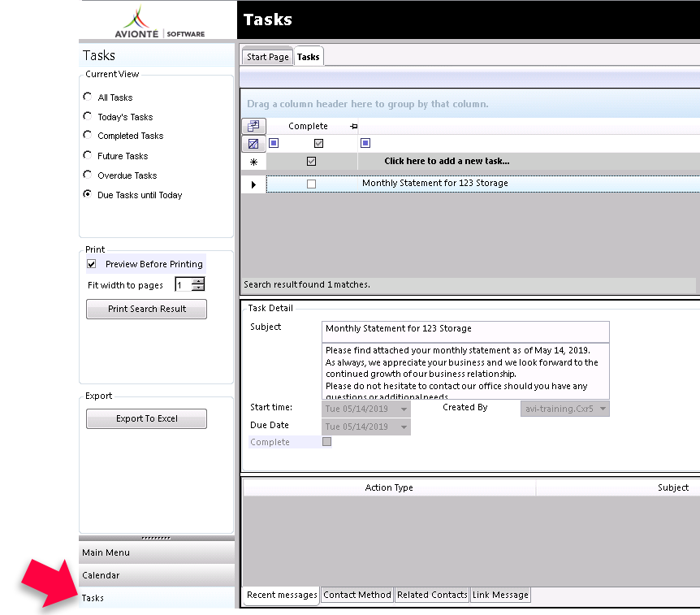
Task: Toggle the Complete checkbox in the new task row
Action: (x=312, y=161)
